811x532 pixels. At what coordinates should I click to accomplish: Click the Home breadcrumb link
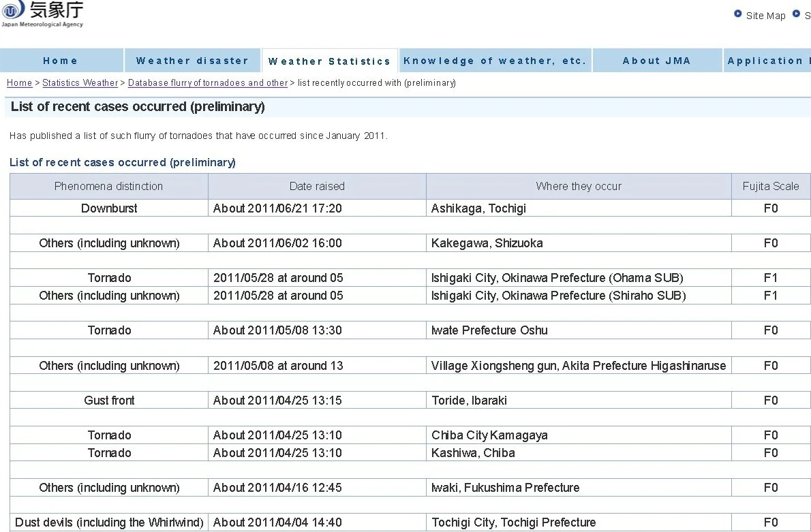[19, 82]
